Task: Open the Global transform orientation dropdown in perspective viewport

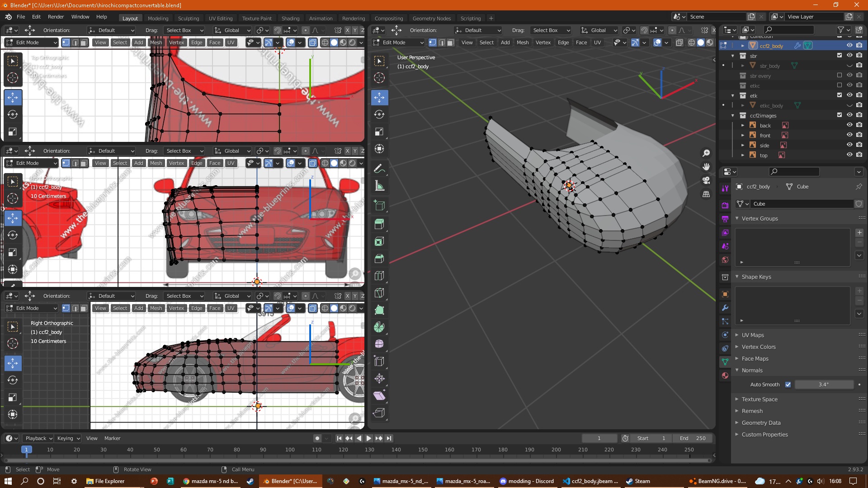Action: click(599, 30)
